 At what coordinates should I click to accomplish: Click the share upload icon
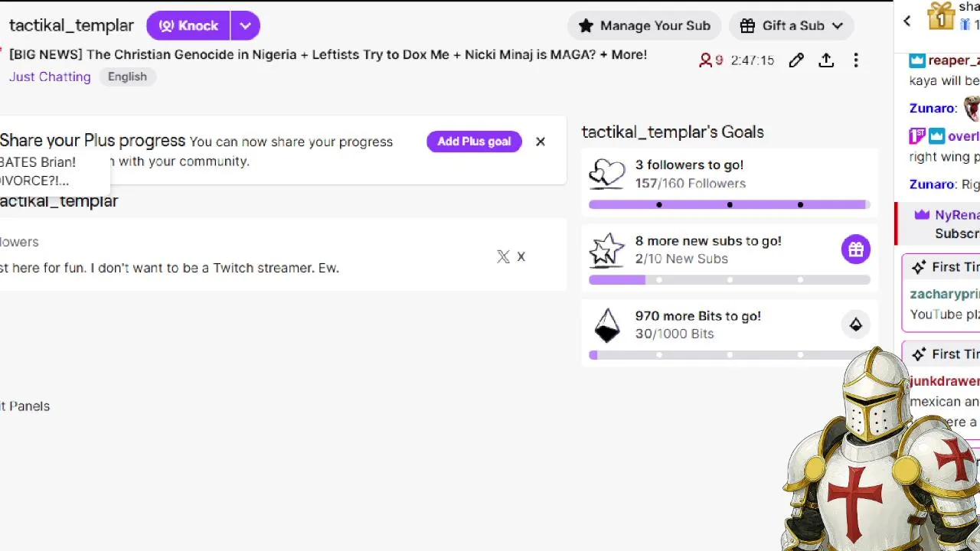826,60
